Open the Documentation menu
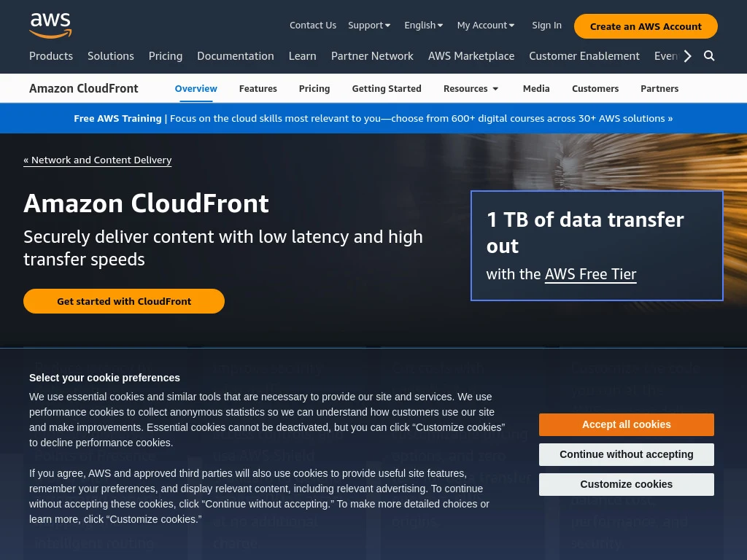Image resolution: width=747 pixels, height=560 pixels. click(236, 56)
